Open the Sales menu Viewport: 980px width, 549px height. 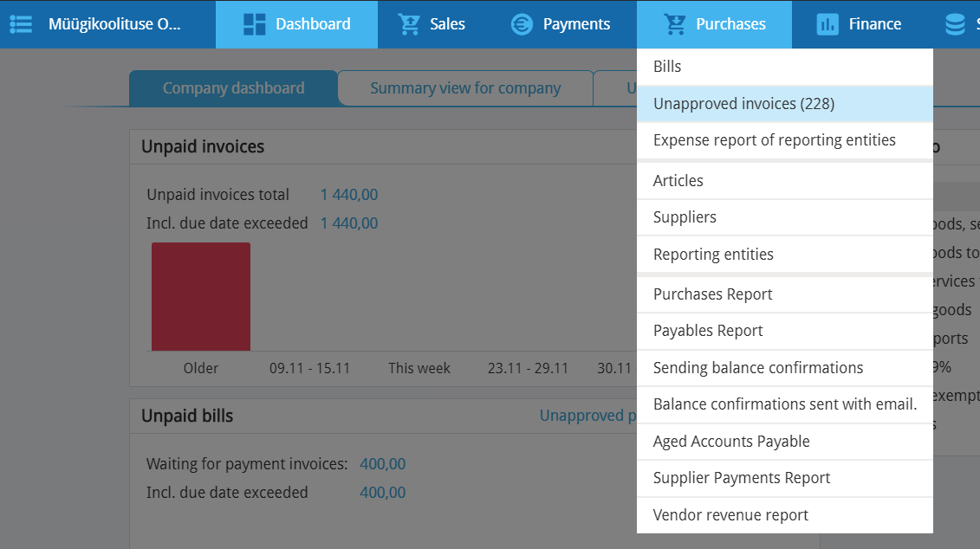(432, 24)
